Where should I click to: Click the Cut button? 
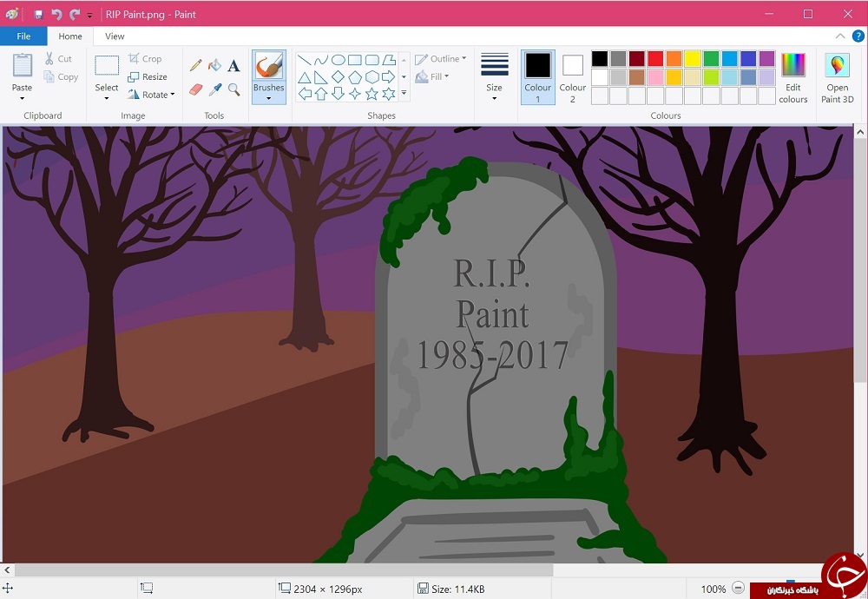58,59
